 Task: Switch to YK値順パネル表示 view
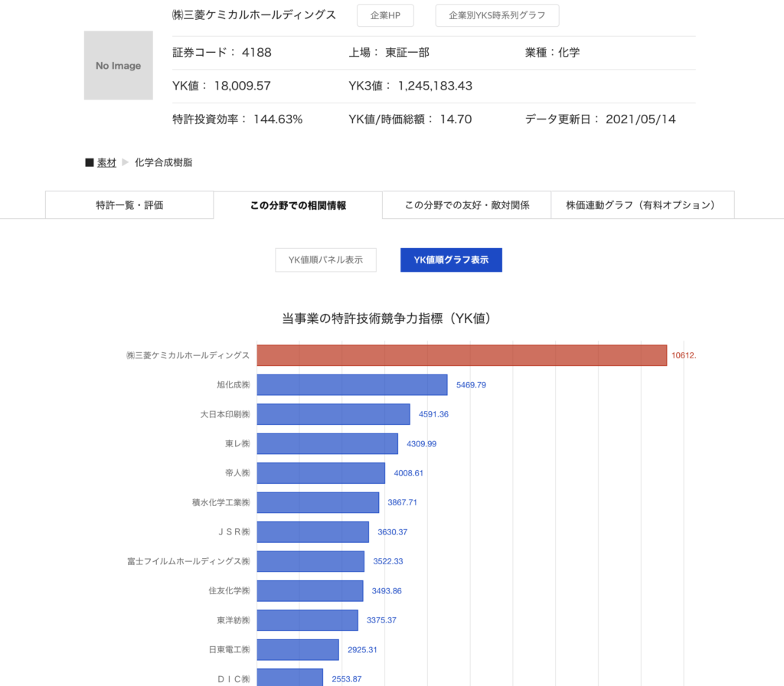point(325,260)
